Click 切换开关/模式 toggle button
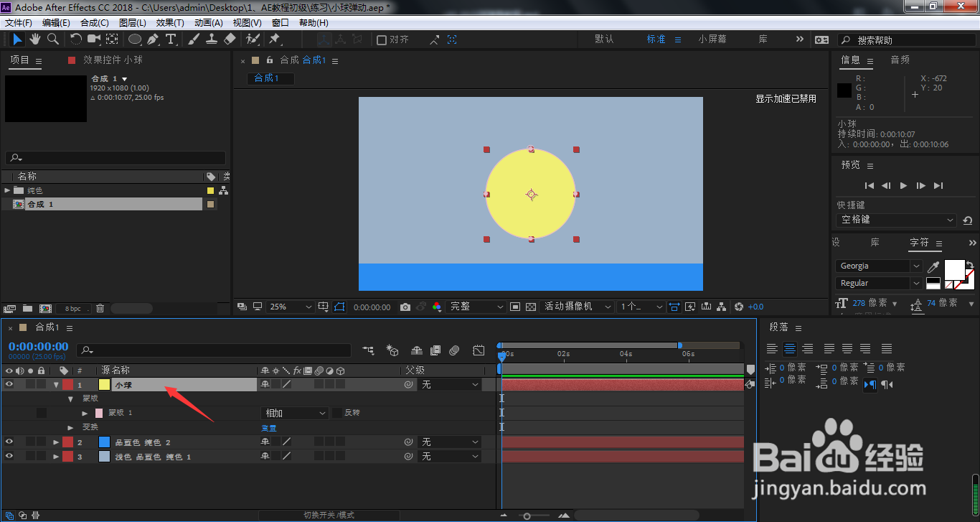 329,515
